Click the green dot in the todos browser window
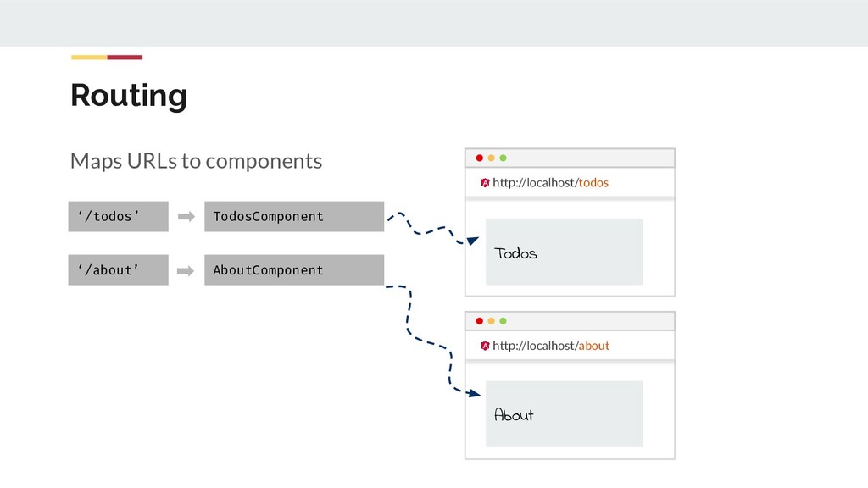 coord(503,158)
